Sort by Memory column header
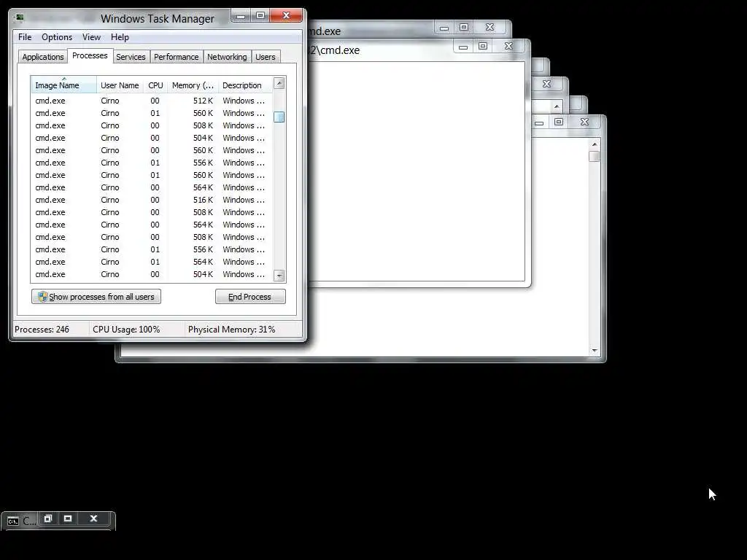Screen dimensions: 747x560 [193, 85]
